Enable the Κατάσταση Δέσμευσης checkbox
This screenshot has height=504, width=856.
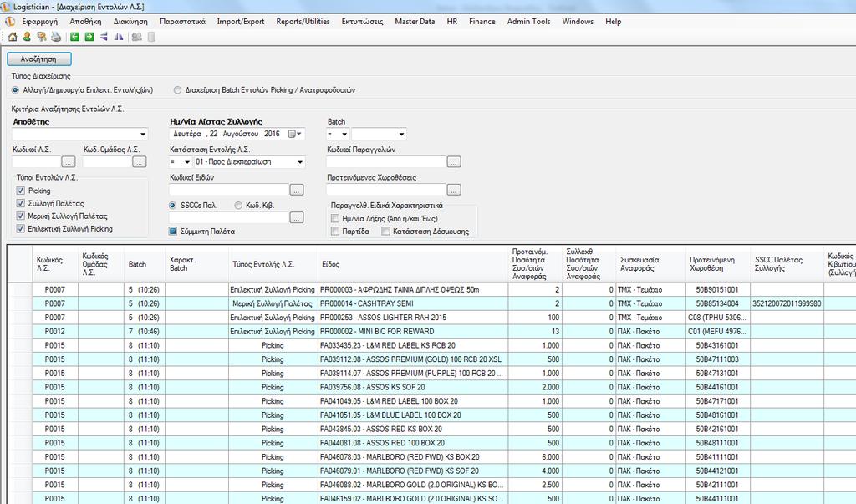386,232
